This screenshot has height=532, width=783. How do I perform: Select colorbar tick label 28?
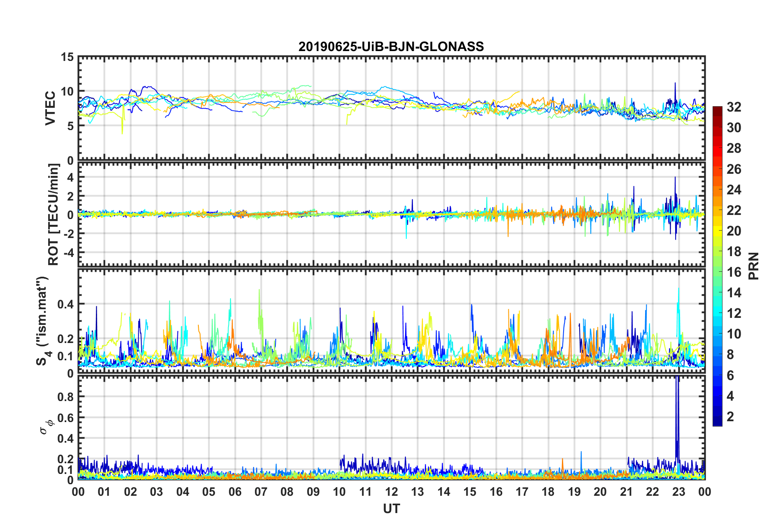(734, 148)
